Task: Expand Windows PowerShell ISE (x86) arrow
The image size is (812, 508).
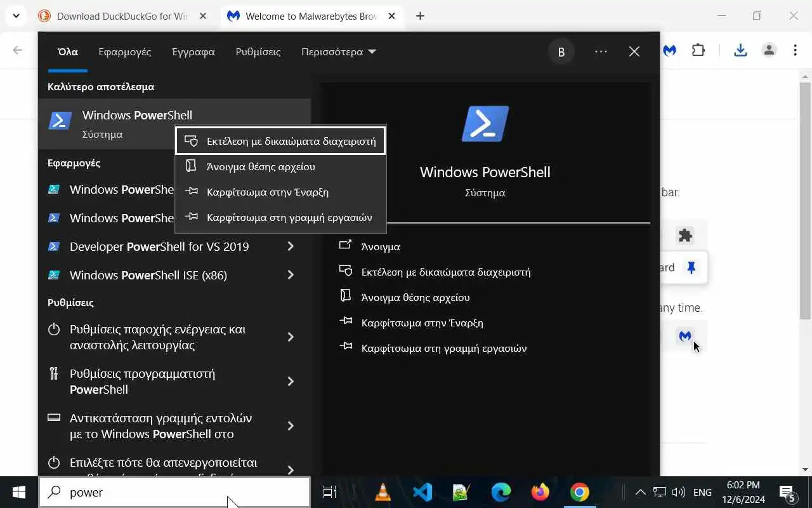Action: click(291, 275)
